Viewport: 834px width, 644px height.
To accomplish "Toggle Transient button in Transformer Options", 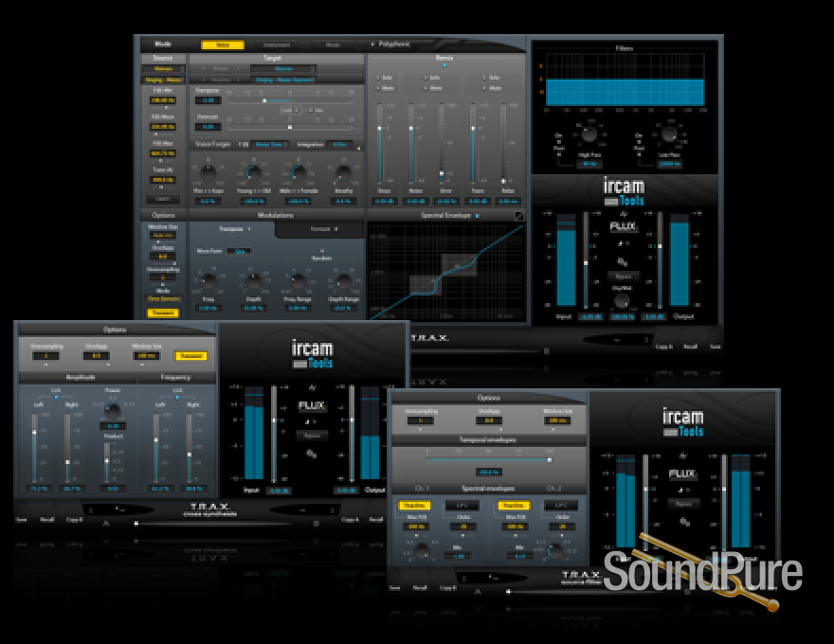I will pyautogui.click(x=163, y=313).
